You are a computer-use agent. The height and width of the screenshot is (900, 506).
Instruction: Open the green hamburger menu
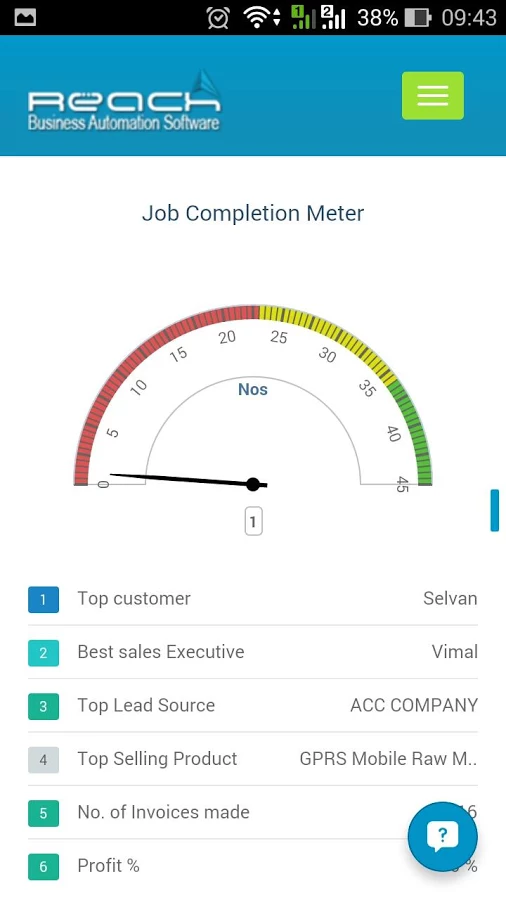tap(433, 96)
